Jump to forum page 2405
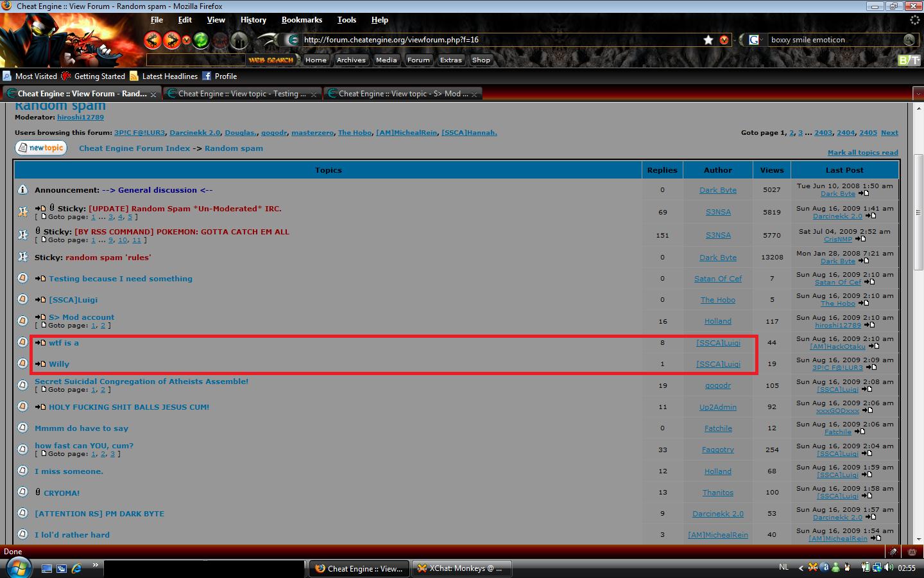This screenshot has width=924, height=578. pyautogui.click(x=868, y=133)
